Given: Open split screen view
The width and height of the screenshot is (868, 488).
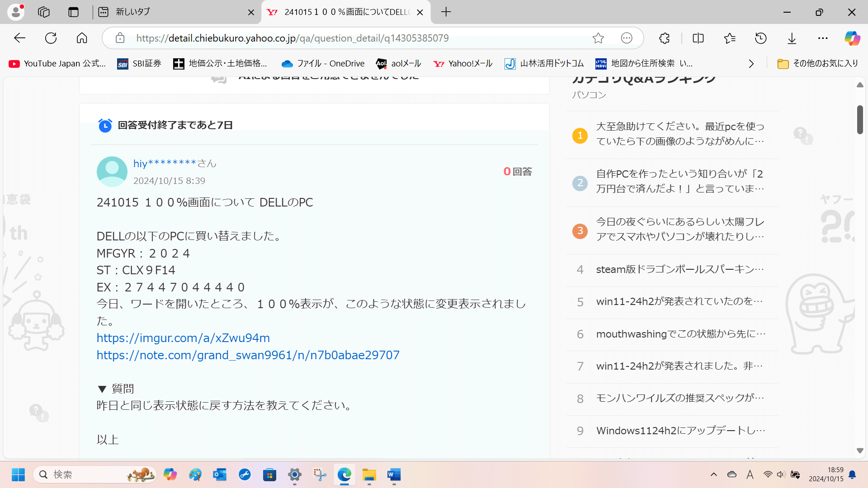Looking at the screenshot, I should click(698, 38).
